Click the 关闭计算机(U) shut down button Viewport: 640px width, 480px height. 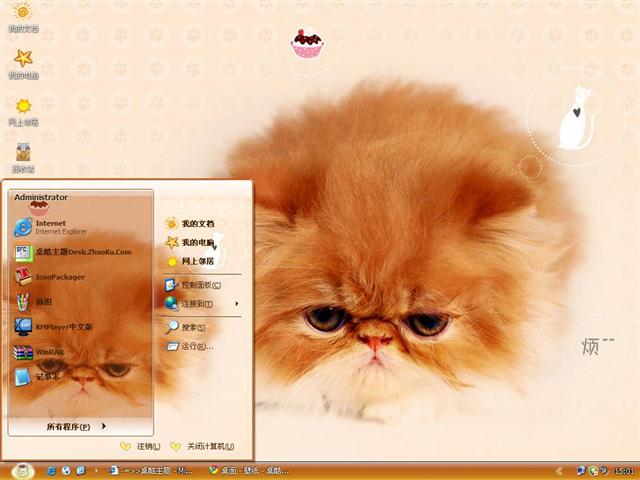point(202,447)
